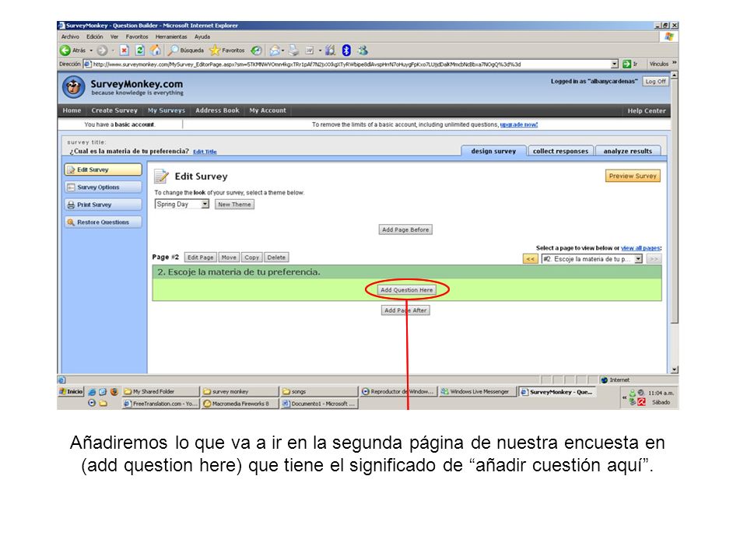Click the New Theme button
The height and width of the screenshot is (560, 747).
point(234,205)
